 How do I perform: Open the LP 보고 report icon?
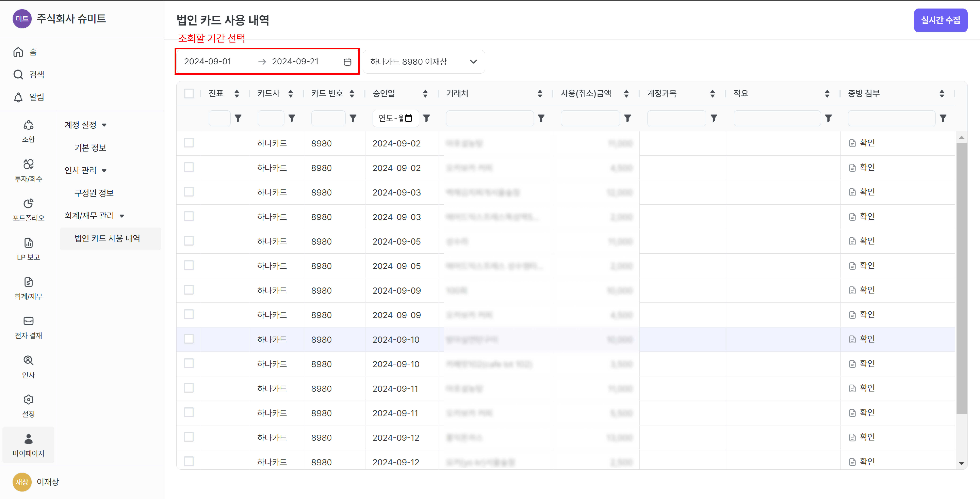pyautogui.click(x=29, y=243)
